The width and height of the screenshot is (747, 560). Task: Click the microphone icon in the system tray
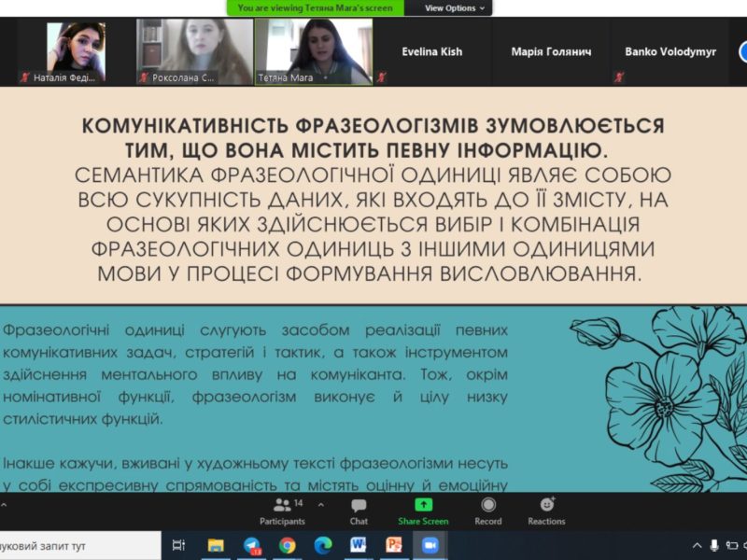[714, 545]
